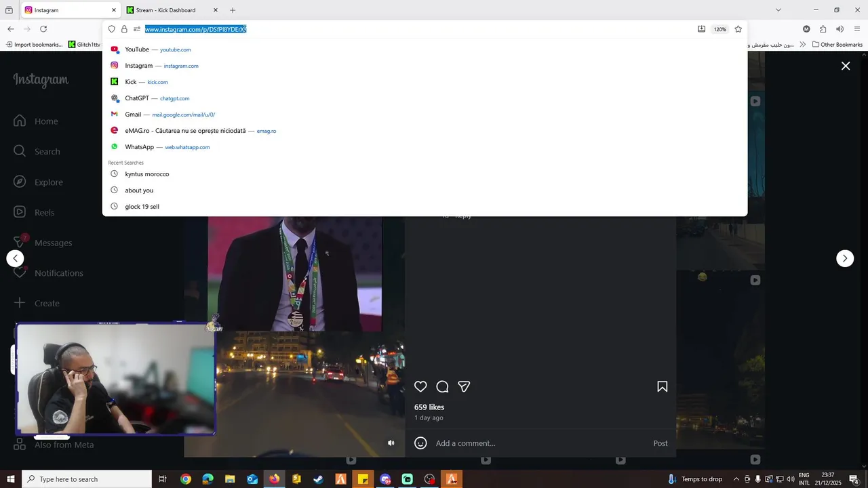Like the post with the heart icon
Viewport: 868px width, 488px height.
point(420,386)
